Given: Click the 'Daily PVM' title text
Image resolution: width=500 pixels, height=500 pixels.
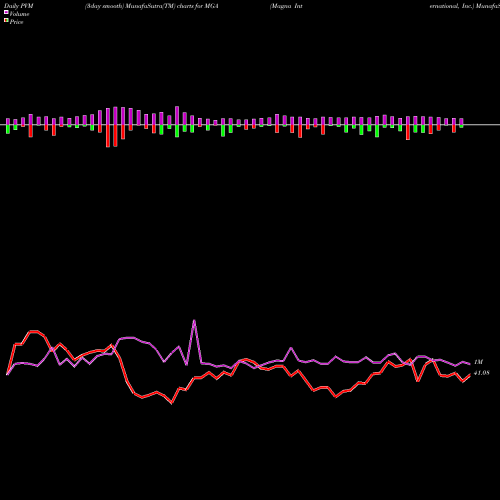Looking at the screenshot, I should pyautogui.click(x=19, y=6).
